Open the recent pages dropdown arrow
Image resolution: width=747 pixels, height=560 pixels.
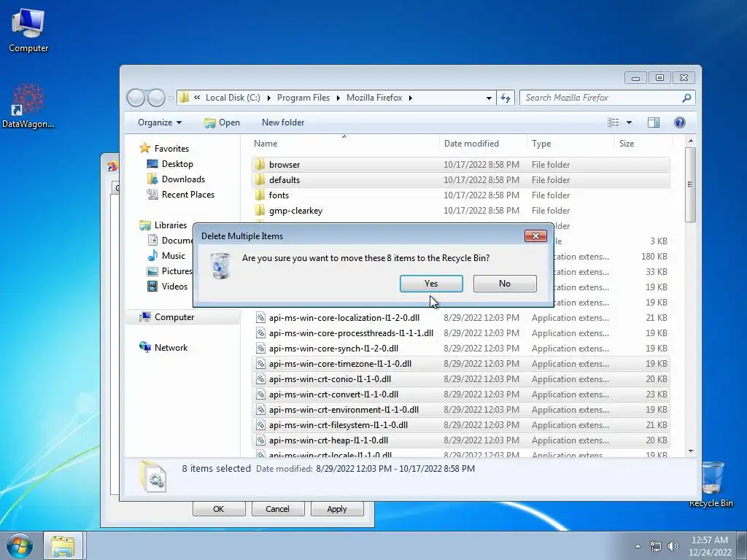[x=171, y=98]
